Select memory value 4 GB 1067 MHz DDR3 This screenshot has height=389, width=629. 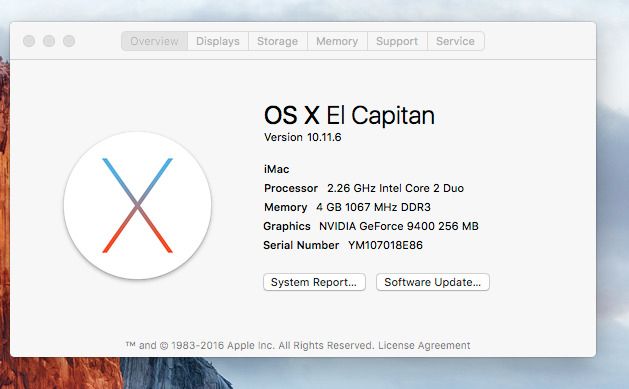(373, 207)
